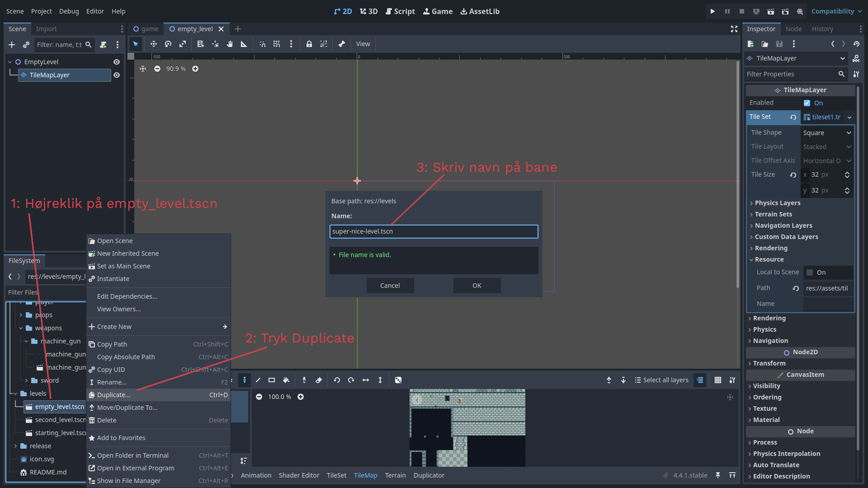Click the Run Project play icon

712,11
